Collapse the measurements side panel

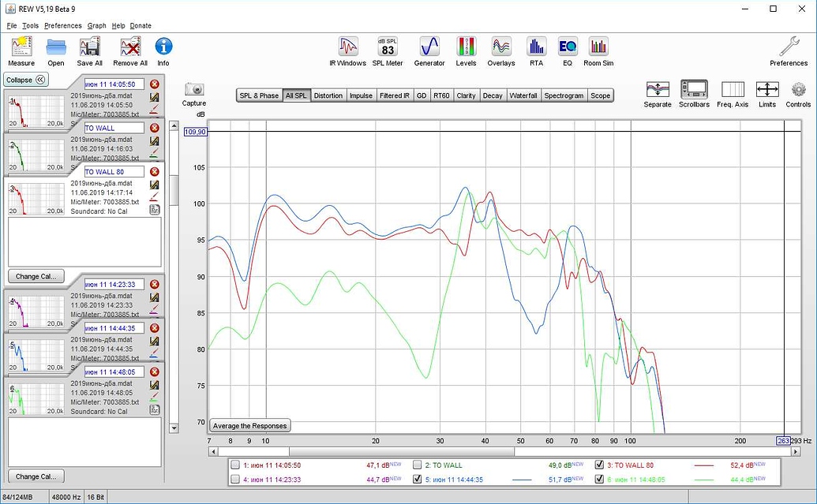[26, 80]
